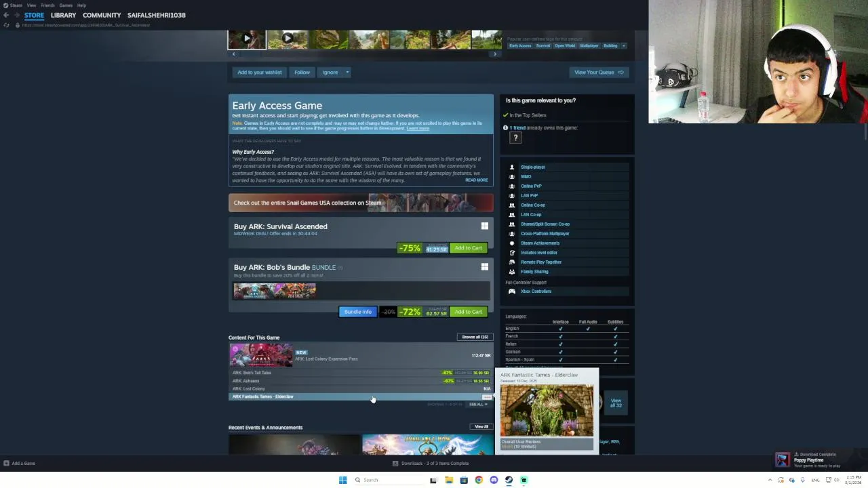Open Online PvP feature link

(x=531, y=186)
